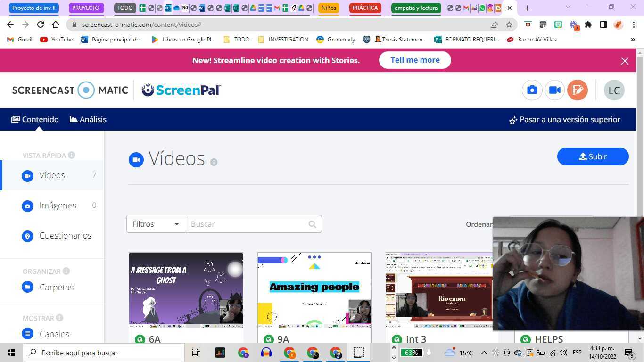Click the search magnifier icon in Buscar
Image resolution: width=644 pixels, height=362 pixels.
coord(312,224)
